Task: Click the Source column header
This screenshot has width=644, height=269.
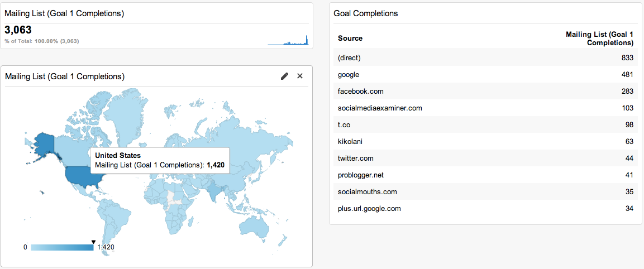Action: [x=350, y=38]
